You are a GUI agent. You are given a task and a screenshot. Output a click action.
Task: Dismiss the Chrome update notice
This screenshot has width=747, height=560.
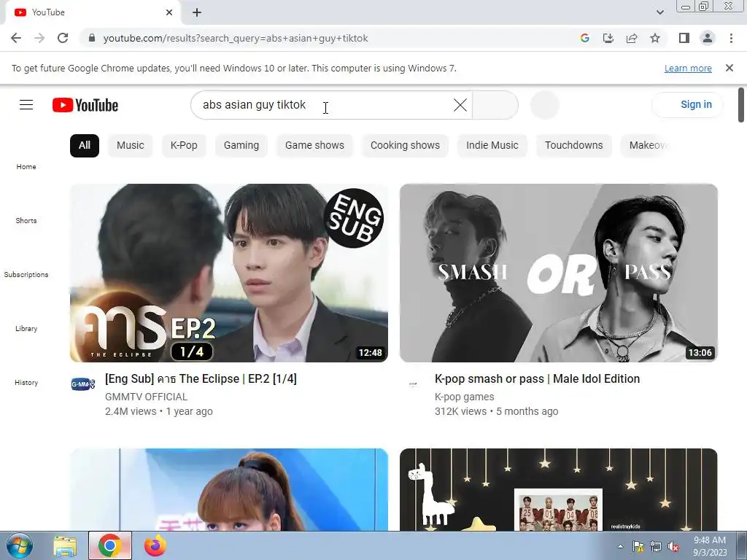pos(729,68)
